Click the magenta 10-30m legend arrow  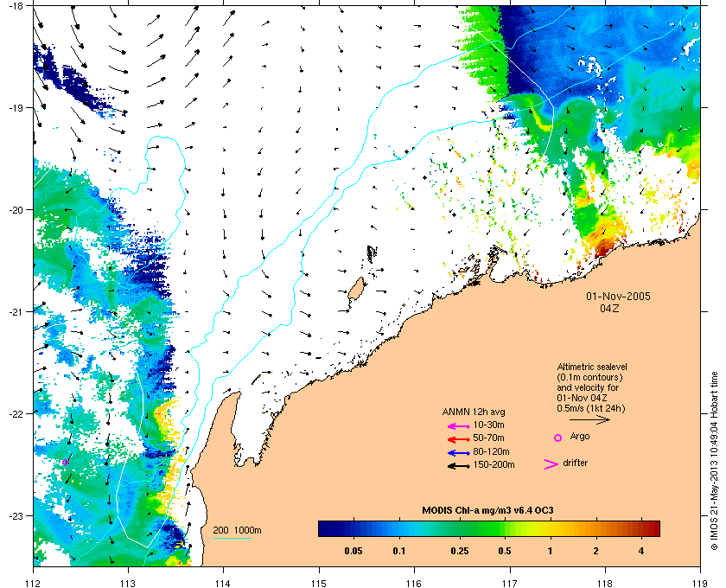click(459, 426)
